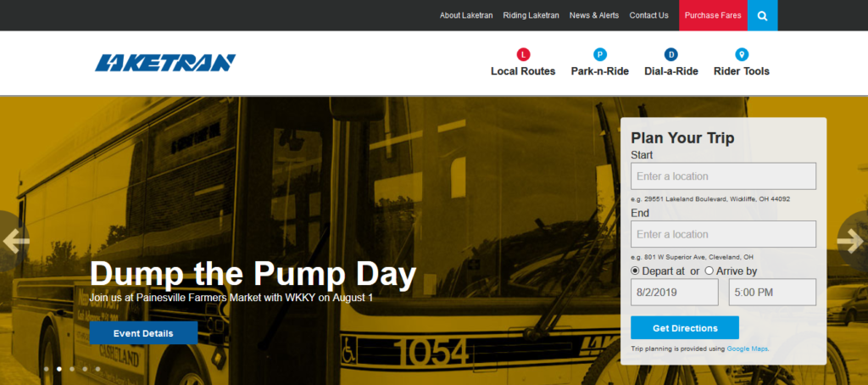The width and height of the screenshot is (868, 385).
Task: Jump to the first carousel slide dot
Action: tap(47, 369)
